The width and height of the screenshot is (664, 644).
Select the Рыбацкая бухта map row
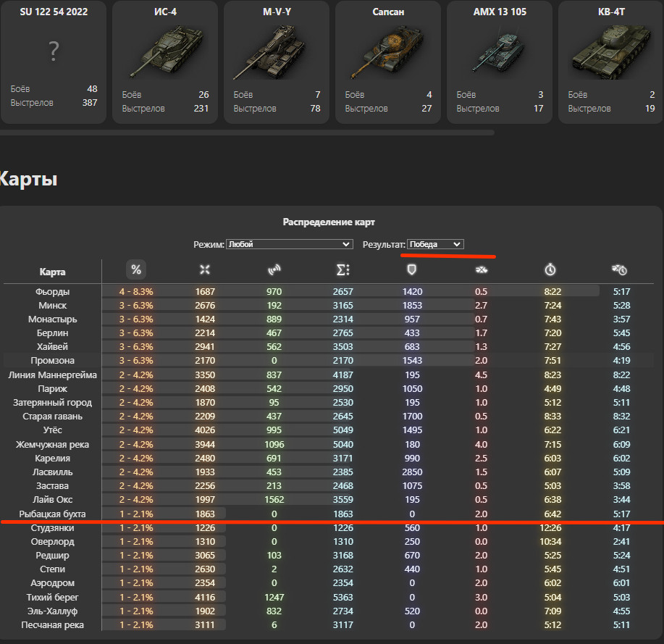(x=328, y=514)
